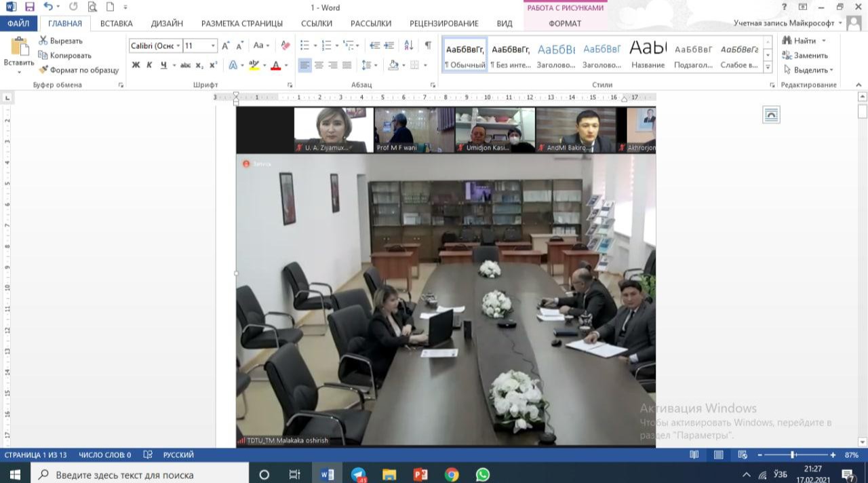The image size is (868, 483).
Task: Click the Вырезать button
Action: coord(60,41)
